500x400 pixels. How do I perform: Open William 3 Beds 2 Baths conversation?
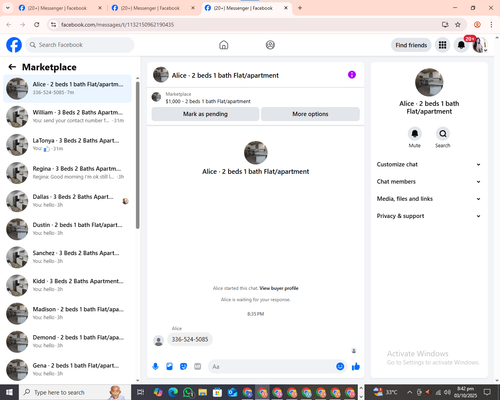point(68,117)
